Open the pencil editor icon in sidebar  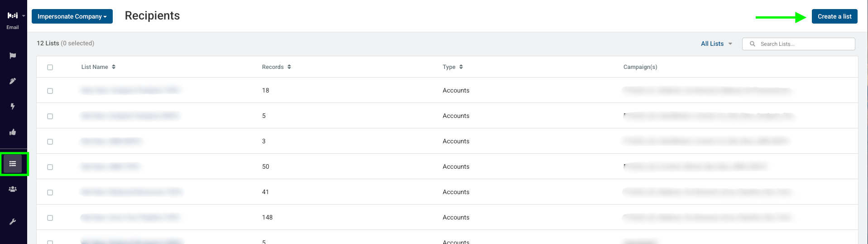pos(13,81)
